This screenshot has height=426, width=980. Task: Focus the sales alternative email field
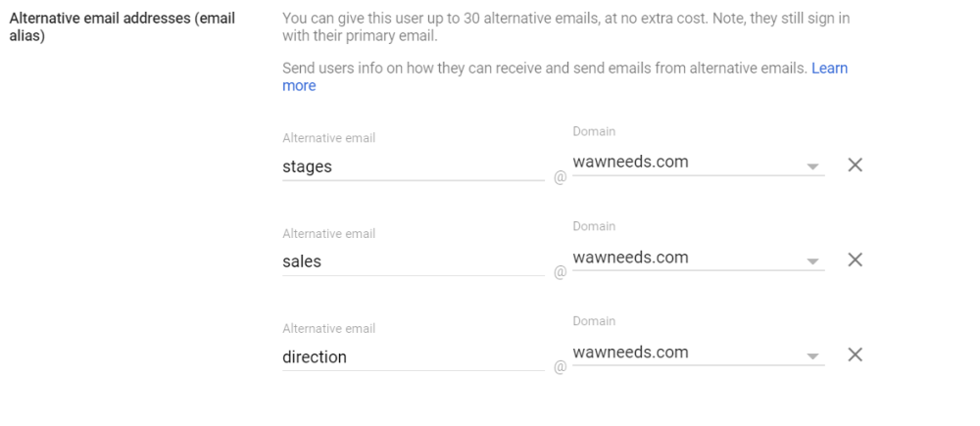pyautogui.click(x=412, y=261)
